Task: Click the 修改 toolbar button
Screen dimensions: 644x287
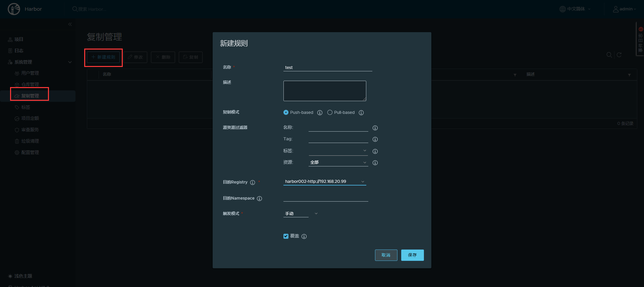Action: pos(135,57)
